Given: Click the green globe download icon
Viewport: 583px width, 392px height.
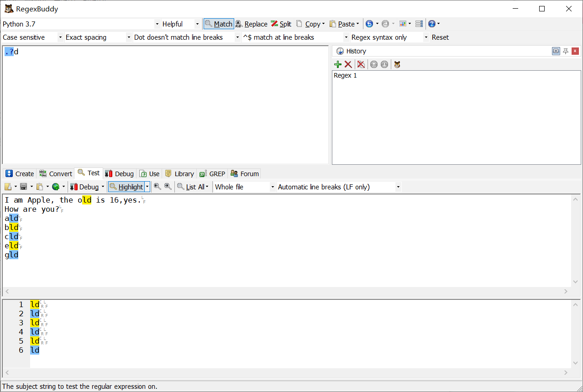Looking at the screenshot, I should point(56,187).
